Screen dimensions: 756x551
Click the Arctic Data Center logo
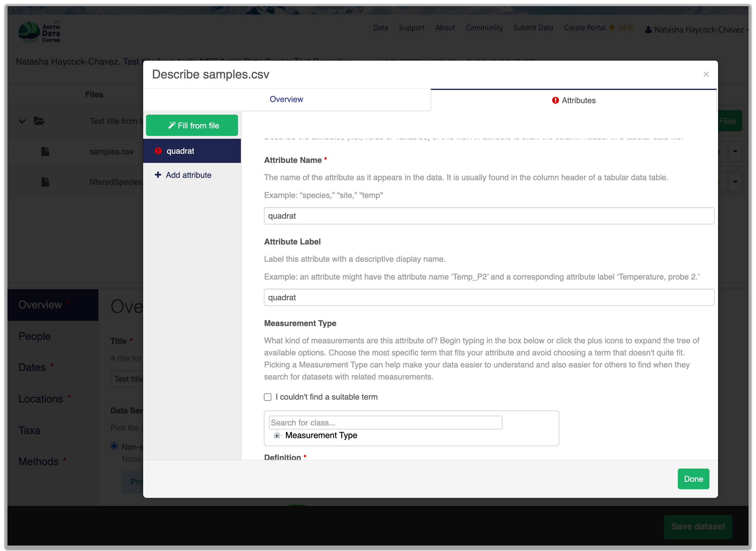point(39,32)
